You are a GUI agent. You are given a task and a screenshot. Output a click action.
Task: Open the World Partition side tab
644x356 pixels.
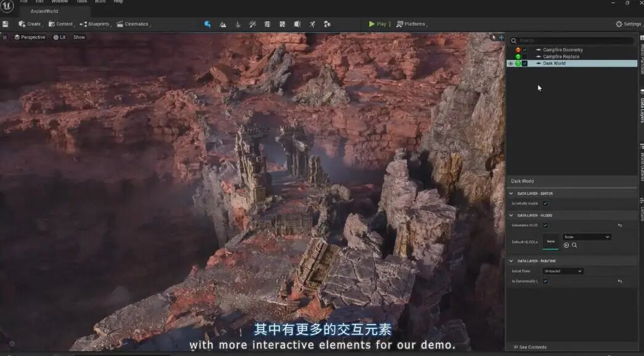tap(642, 55)
